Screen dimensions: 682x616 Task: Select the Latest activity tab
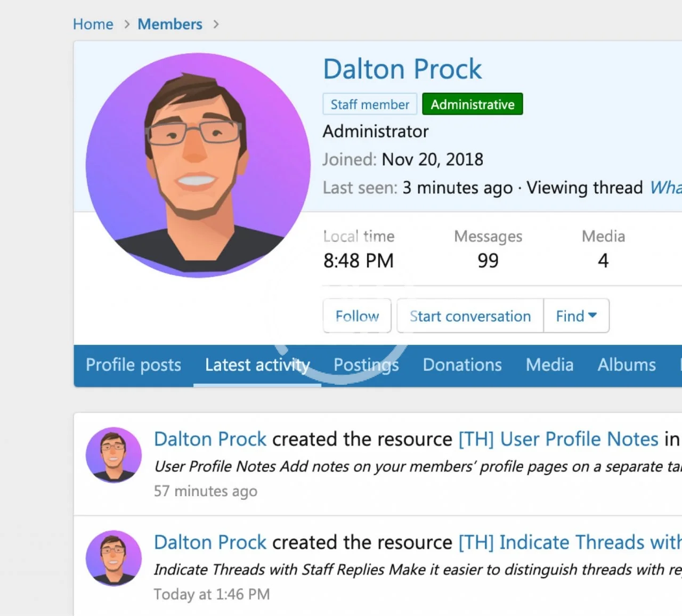click(257, 365)
